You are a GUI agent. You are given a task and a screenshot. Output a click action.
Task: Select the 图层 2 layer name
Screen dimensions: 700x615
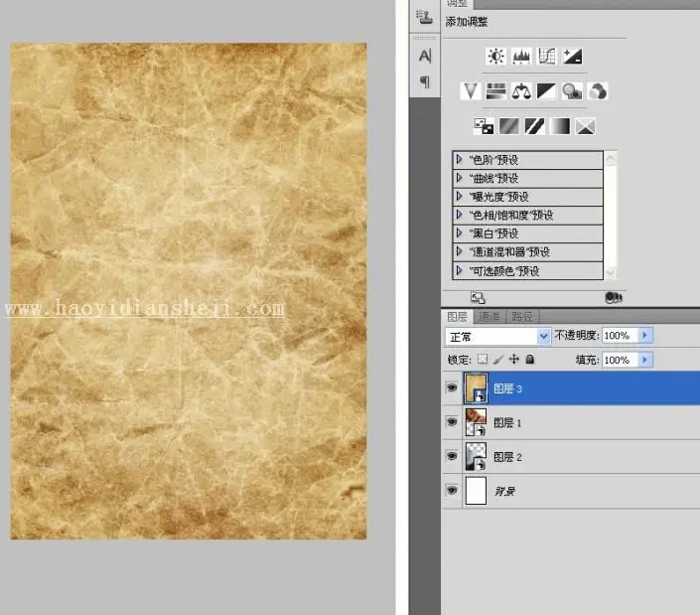point(507,457)
